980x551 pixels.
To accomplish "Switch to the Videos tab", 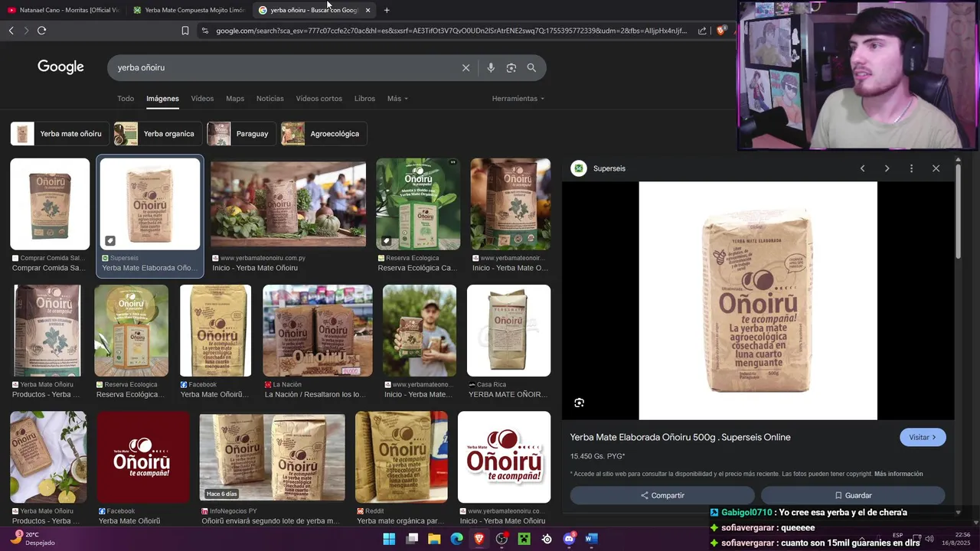I will [202, 99].
